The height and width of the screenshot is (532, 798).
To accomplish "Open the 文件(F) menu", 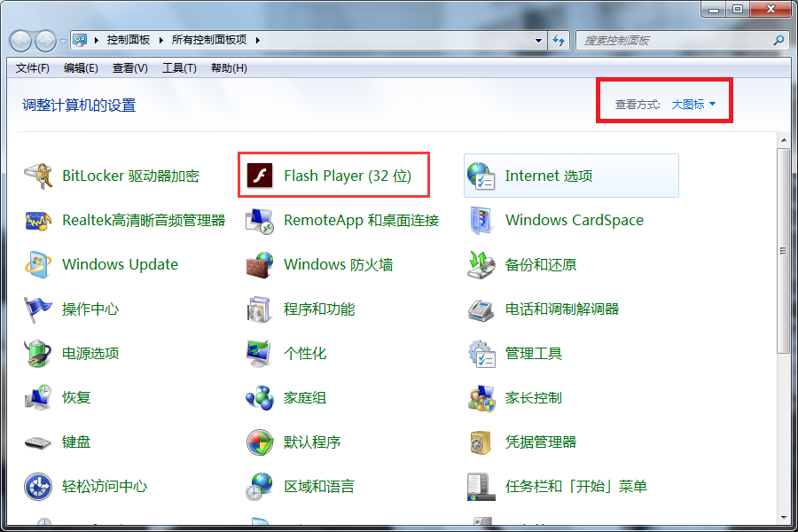I will [x=33, y=68].
